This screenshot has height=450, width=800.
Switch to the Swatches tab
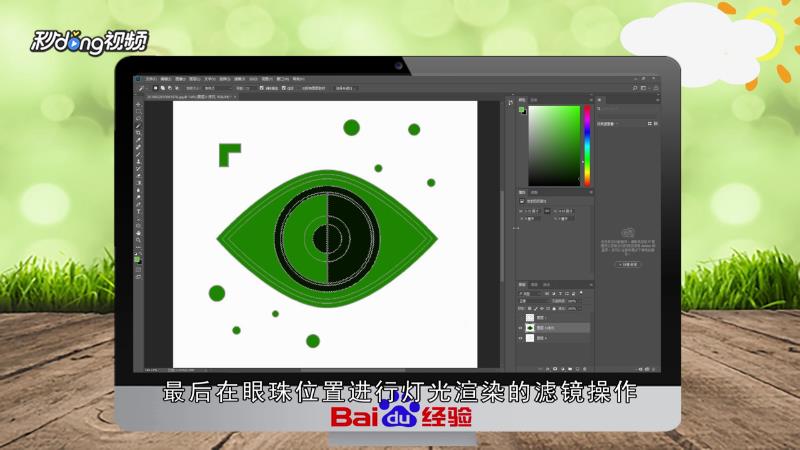click(534, 99)
